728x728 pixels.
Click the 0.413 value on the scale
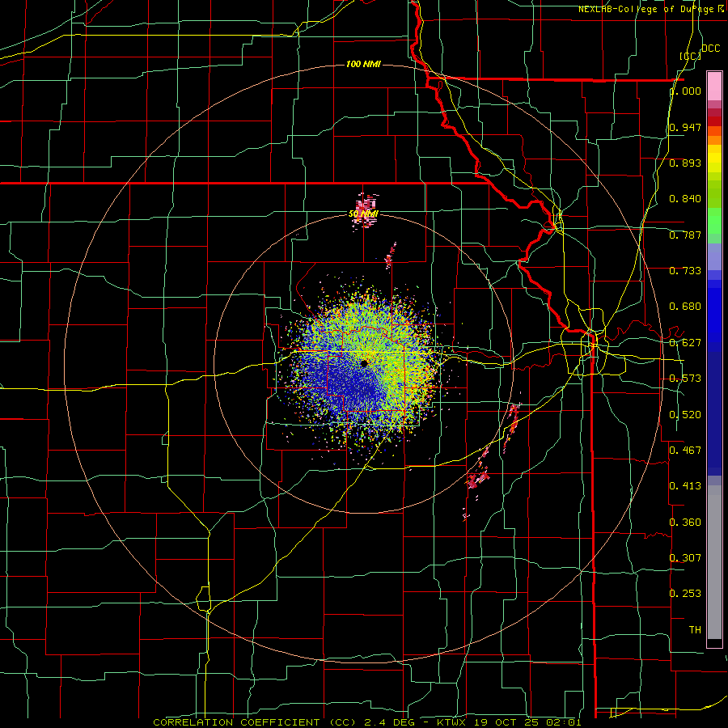coord(685,486)
